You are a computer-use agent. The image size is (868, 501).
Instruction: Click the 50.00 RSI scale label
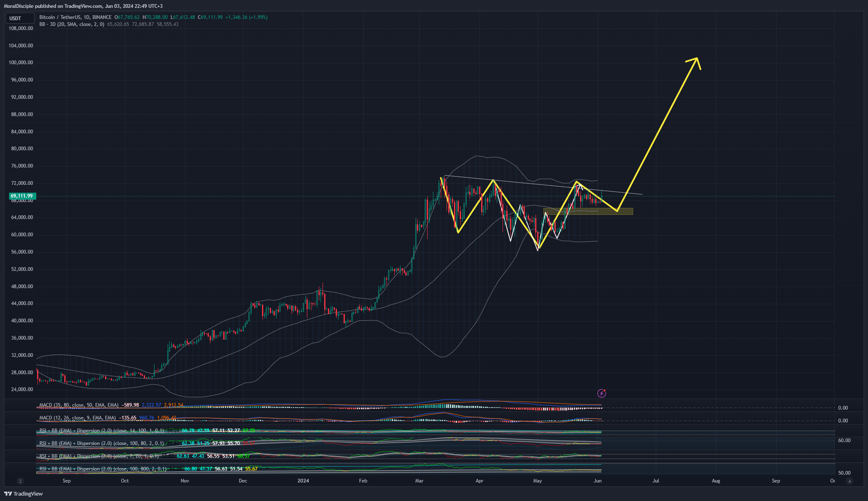844,473
